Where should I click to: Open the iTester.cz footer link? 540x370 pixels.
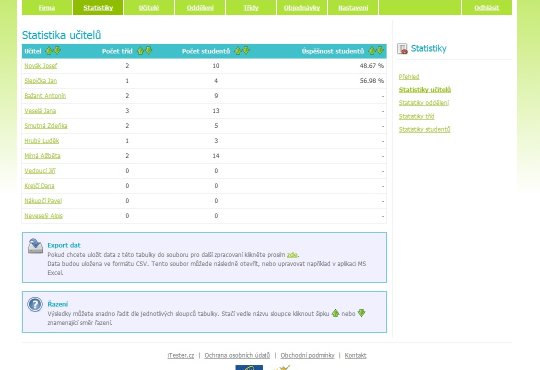[x=181, y=355]
